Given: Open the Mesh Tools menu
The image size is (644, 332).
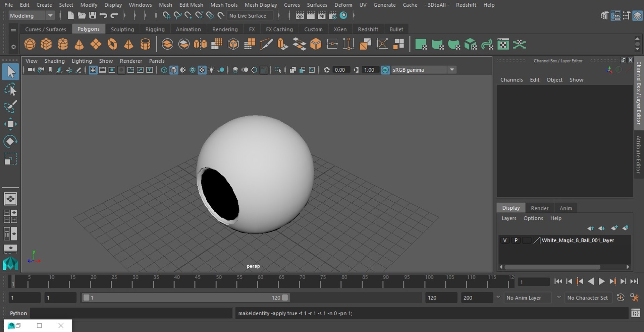Looking at the screenshot, I should click(224, 5).
